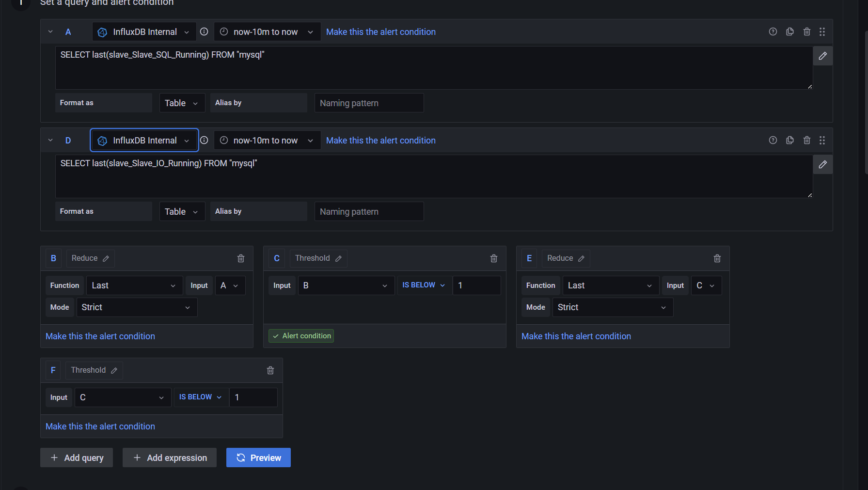Click threshold value field in expression C
The height and width of the screenshot is (490, 868).
[477, 285]
